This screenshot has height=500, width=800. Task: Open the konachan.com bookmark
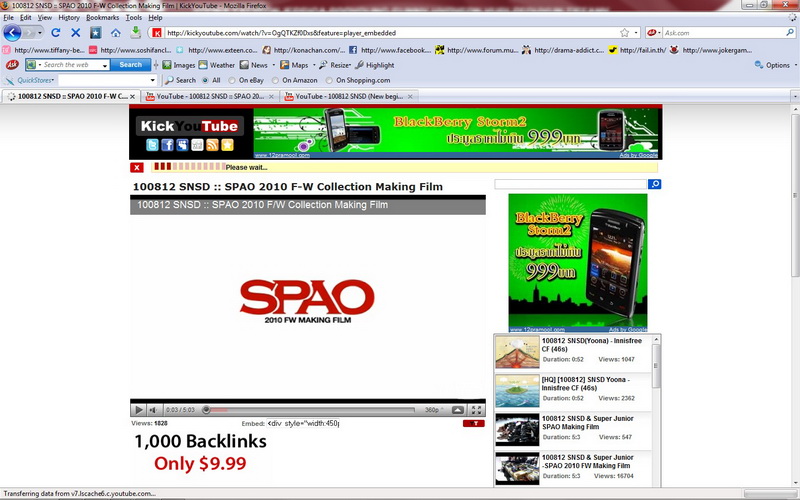pyautogui.click(x=304, y=50)
